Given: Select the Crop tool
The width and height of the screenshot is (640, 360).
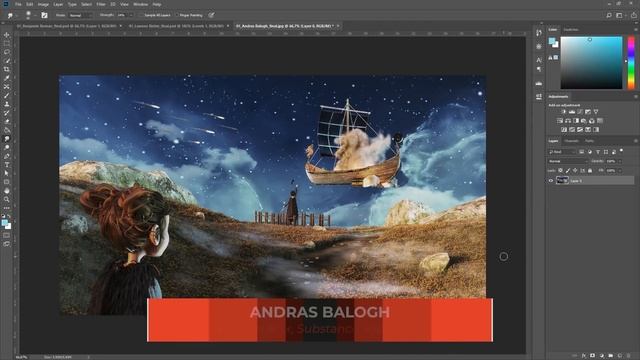Looking at the screenshot, I should (x=7, y=69).
